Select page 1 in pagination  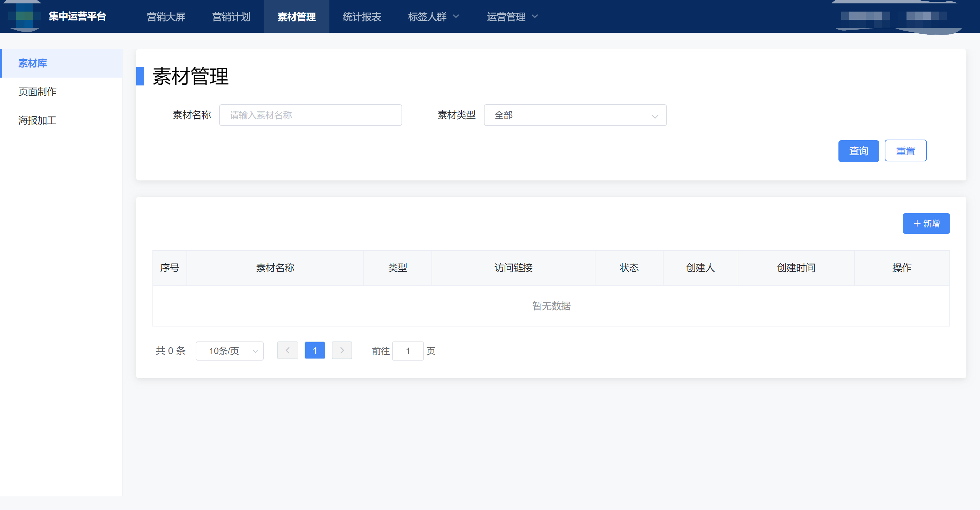coord(315,351)
